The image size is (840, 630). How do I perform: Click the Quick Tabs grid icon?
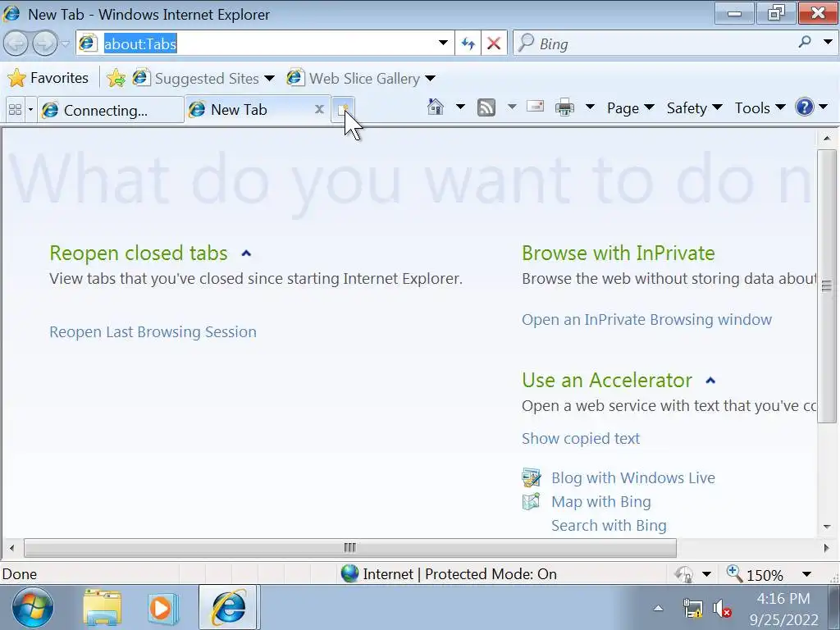(15, 110)
